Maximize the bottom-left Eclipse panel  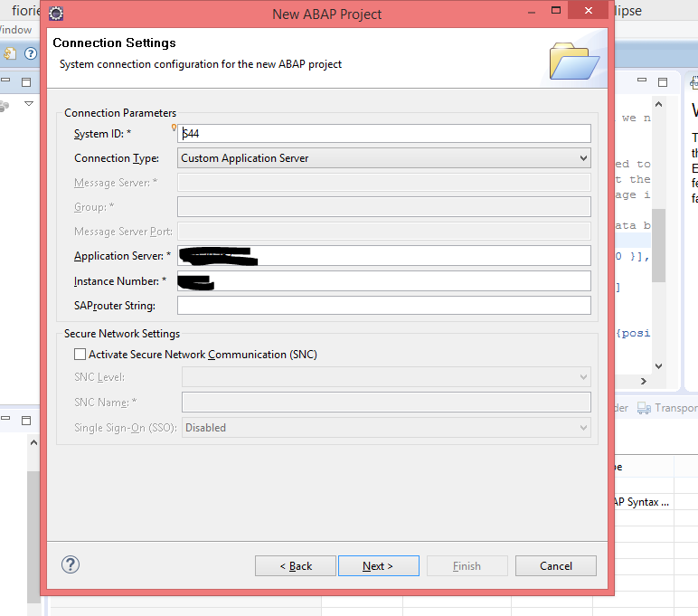click(x=26, y=421)
